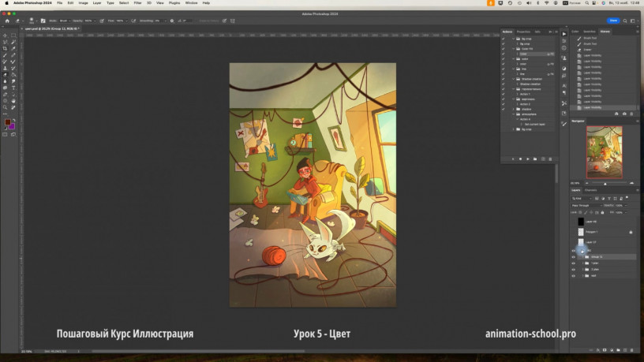Select the Path Selection tool
644x362 pixels.
click(13, 95)
